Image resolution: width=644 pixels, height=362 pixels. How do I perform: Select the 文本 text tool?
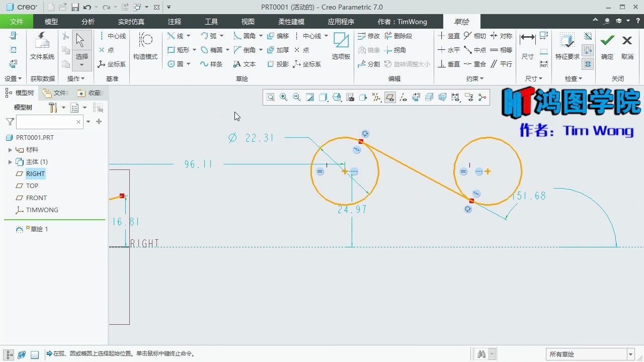(x=245, y=64)
